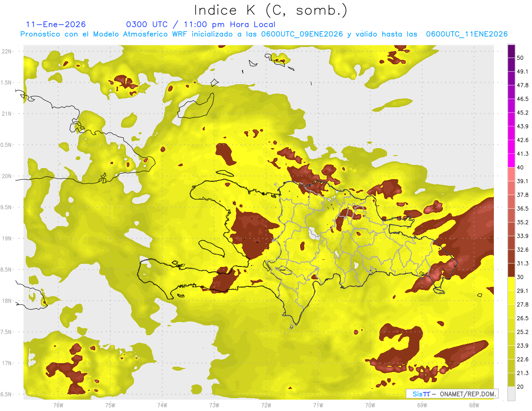Viewport: 532px width, 411px height.
Task: Click the magenta swatch between 40 and 41.3
Action: click(x=511, y=161)
